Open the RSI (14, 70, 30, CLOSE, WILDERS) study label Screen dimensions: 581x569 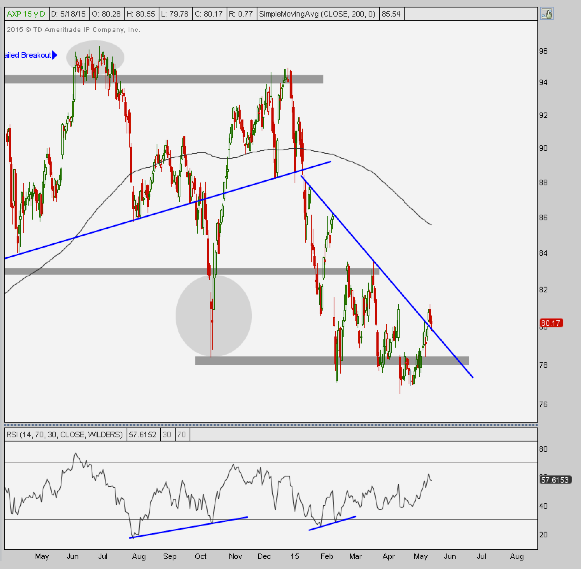pos(64,434)
